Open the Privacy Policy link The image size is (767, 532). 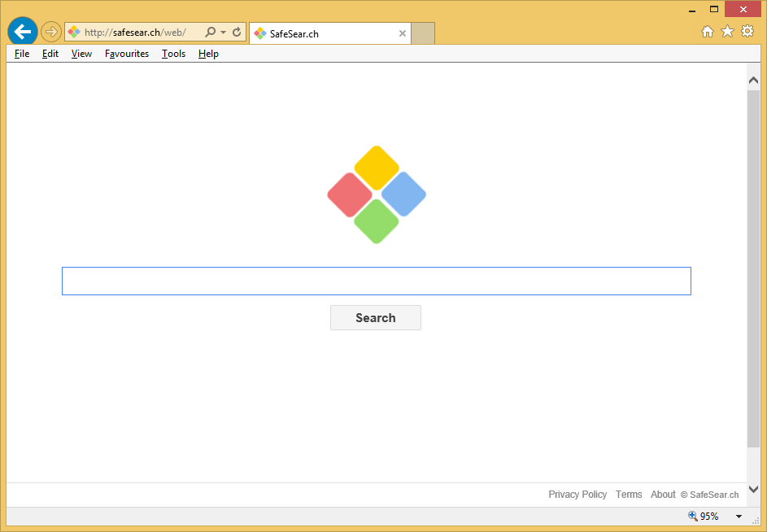click(577, 495)
